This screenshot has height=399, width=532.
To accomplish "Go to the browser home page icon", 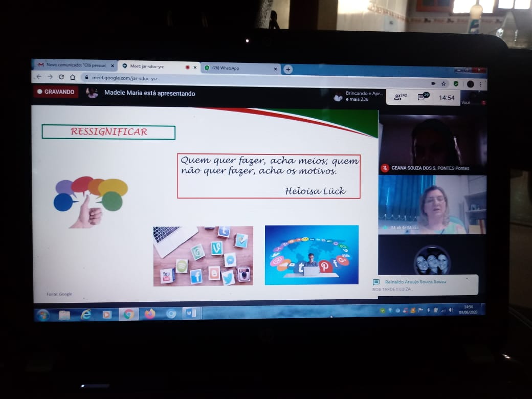I will 73,77.
